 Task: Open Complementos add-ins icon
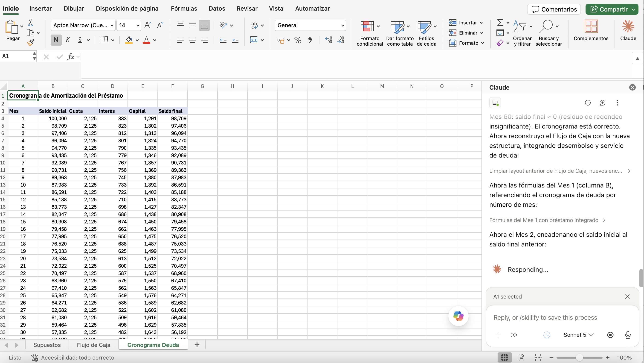591,30
